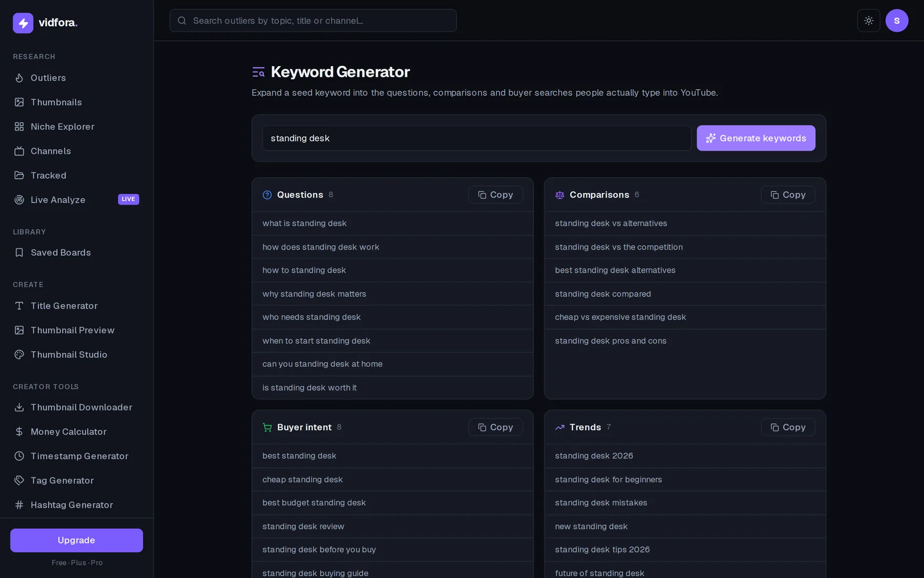Viewport: 924px width, 578px height.
Task: Click the Comparisons scales icon
Action: point(560,195)
